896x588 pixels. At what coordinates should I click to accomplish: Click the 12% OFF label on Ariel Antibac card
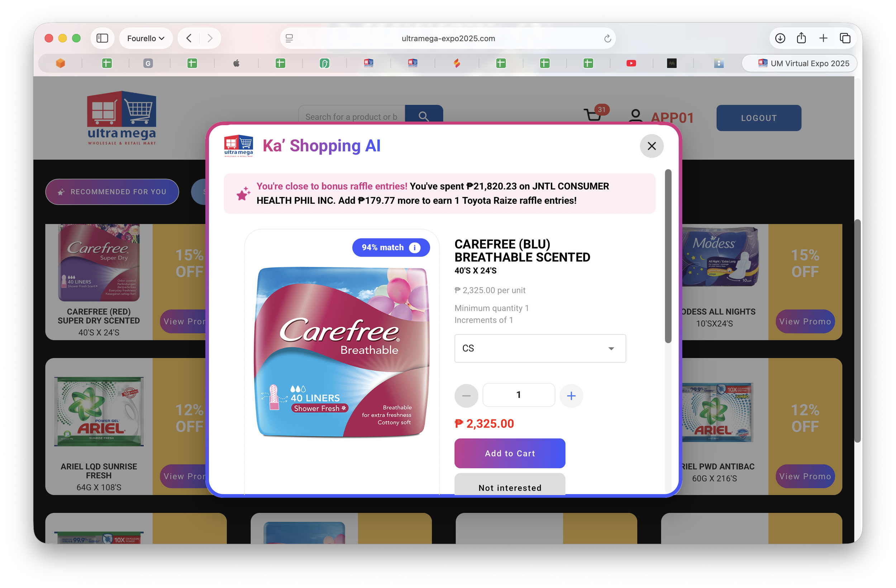coord(805,418)
